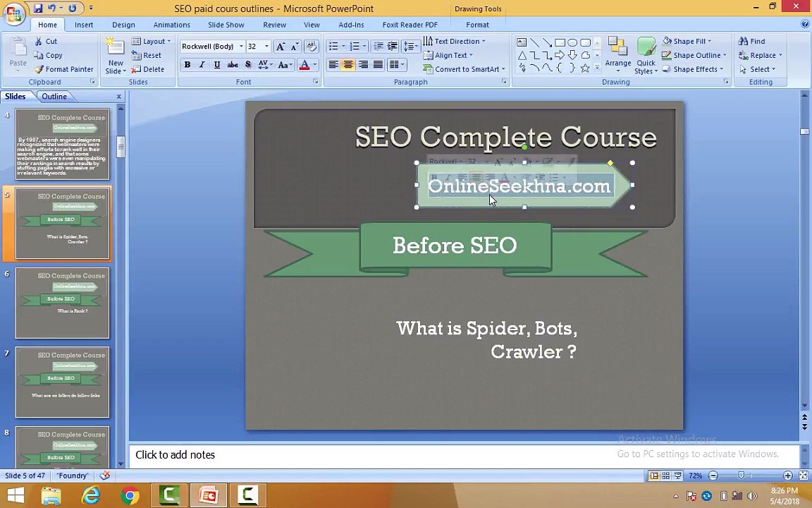Screen dimensions: 812x508
Task: Open the Slide Show ribbon tab
Action: click(x=226, y=25)
